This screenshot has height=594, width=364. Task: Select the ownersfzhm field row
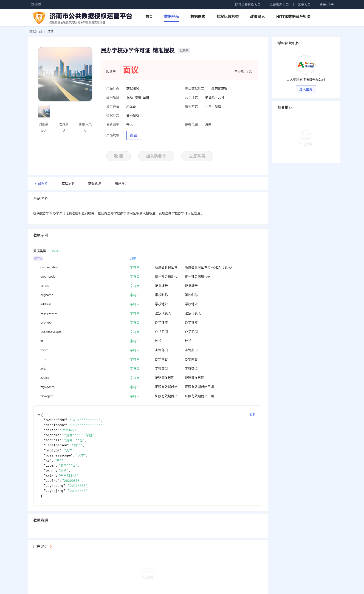(x=148, y=267)
